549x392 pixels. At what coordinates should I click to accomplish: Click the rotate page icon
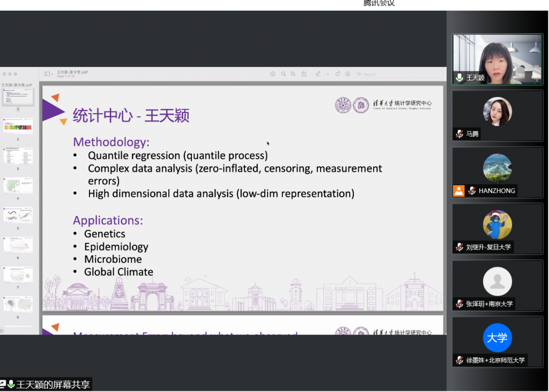[338, 74]
